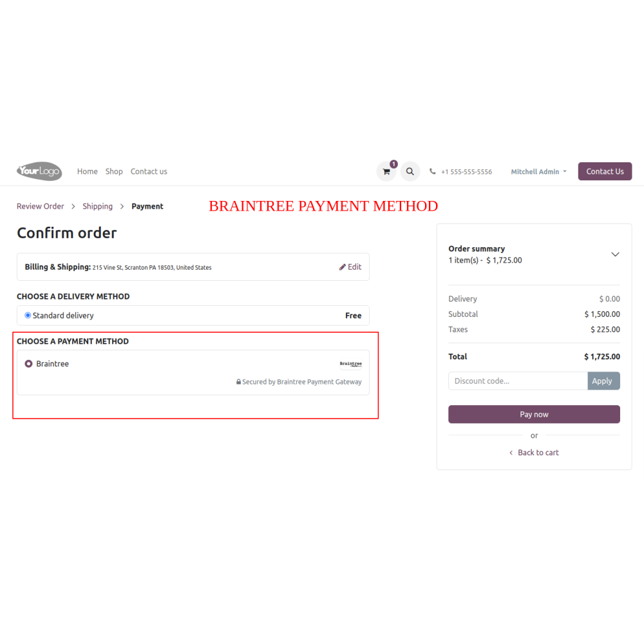Select the Standard delivery radio button

click(x=28, y=316)
